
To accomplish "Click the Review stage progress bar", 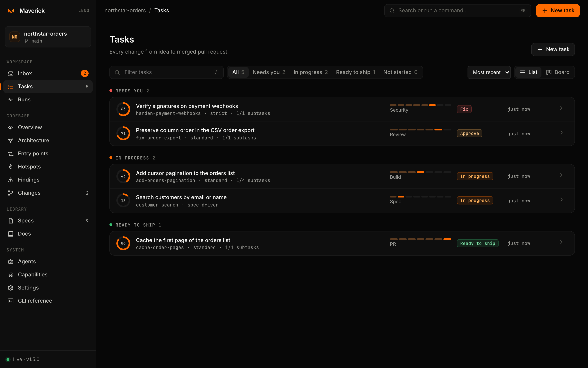I will [420, 130].
